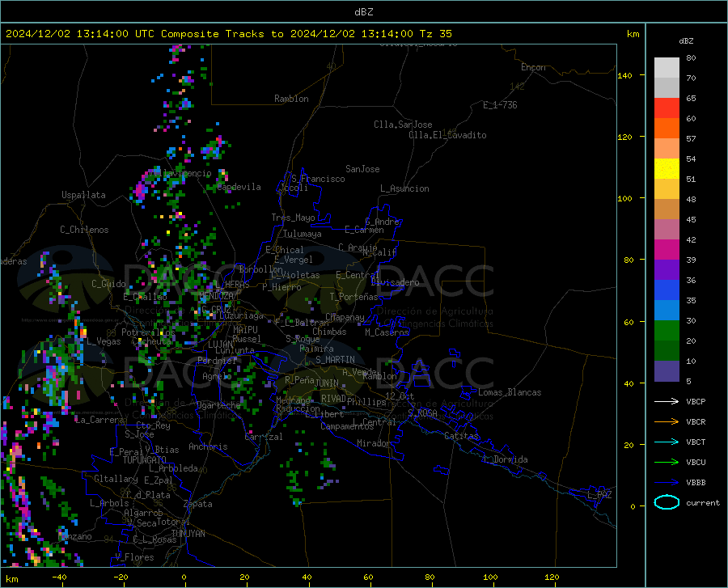Click the L_Dormida label
The height and width of the screenshot is (588, 728).
point(505,459)
